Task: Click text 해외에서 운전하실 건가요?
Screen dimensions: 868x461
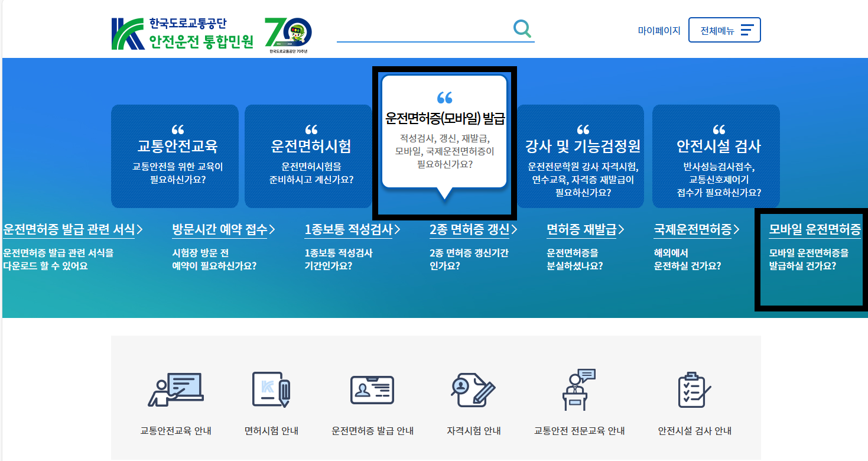Action: point(687,259)
